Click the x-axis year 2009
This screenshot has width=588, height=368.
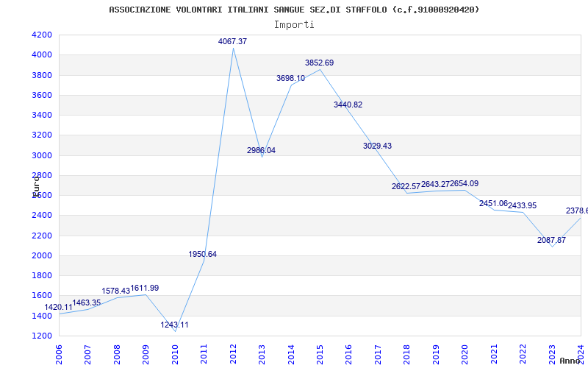(146, 355)
